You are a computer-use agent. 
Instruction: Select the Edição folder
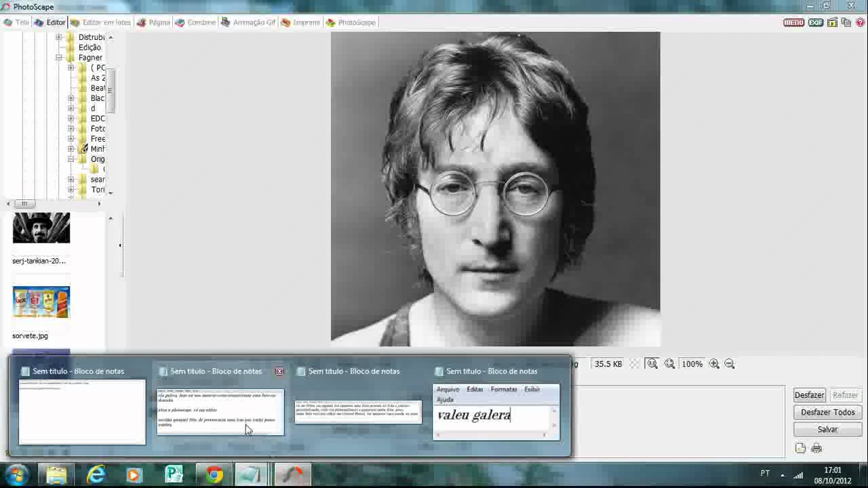point(90,47)
